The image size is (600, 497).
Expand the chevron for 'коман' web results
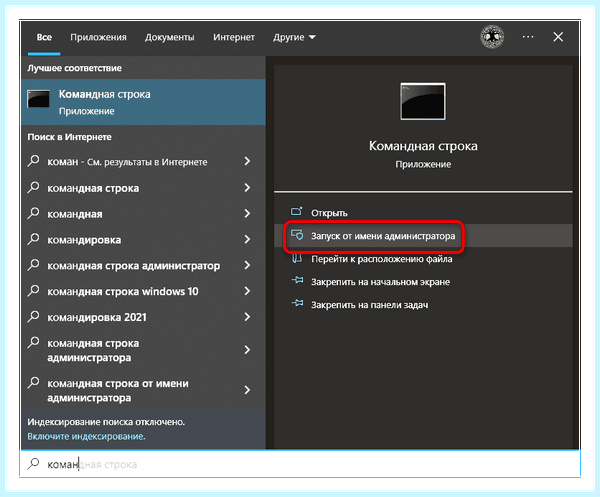click(x=247, y=161)
